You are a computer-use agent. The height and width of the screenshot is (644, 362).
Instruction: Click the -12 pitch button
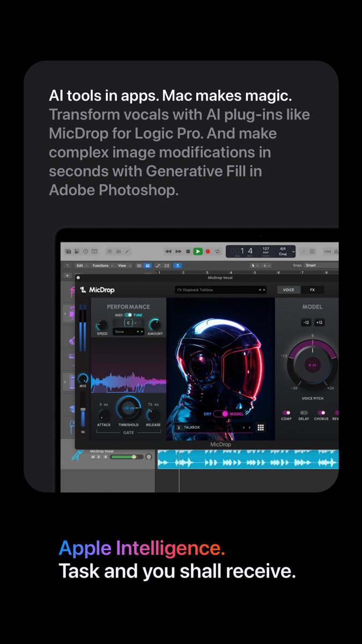(x=306, y=323)
